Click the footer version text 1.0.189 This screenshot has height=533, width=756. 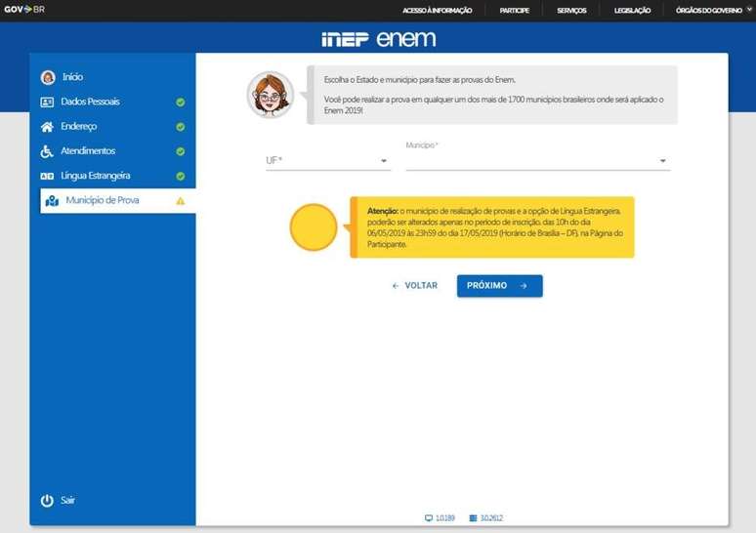pyautogui.click(x=445, y=518)
